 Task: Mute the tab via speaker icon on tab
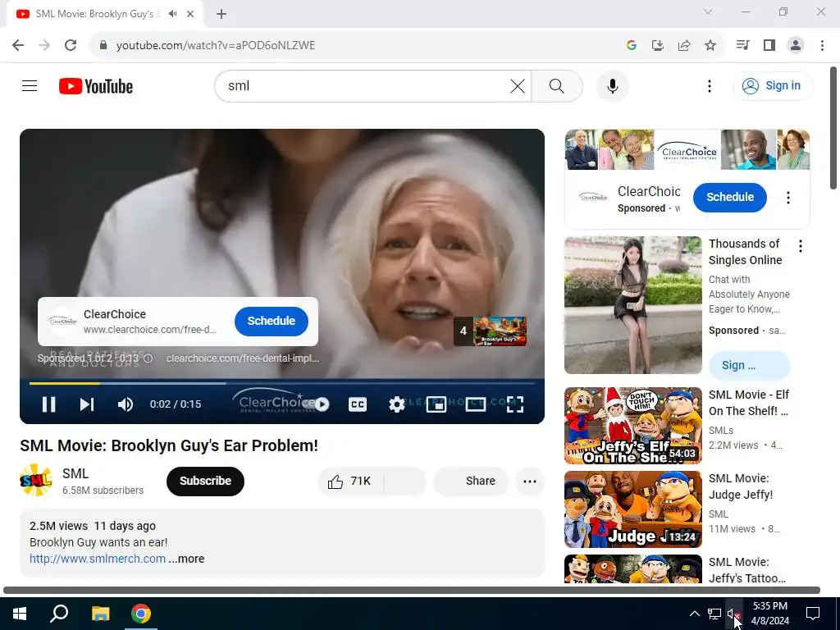click(x=172, y=14)
